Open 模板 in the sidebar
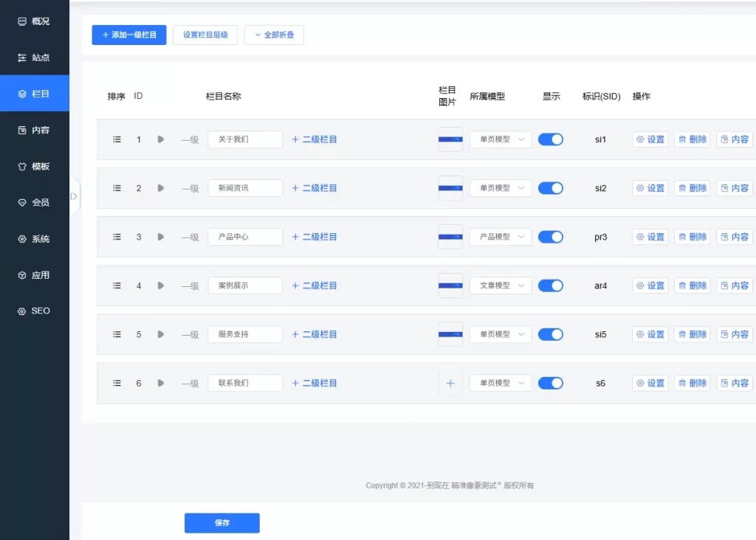This screenshot has width=756, height=540. click(x=34, y=166)
